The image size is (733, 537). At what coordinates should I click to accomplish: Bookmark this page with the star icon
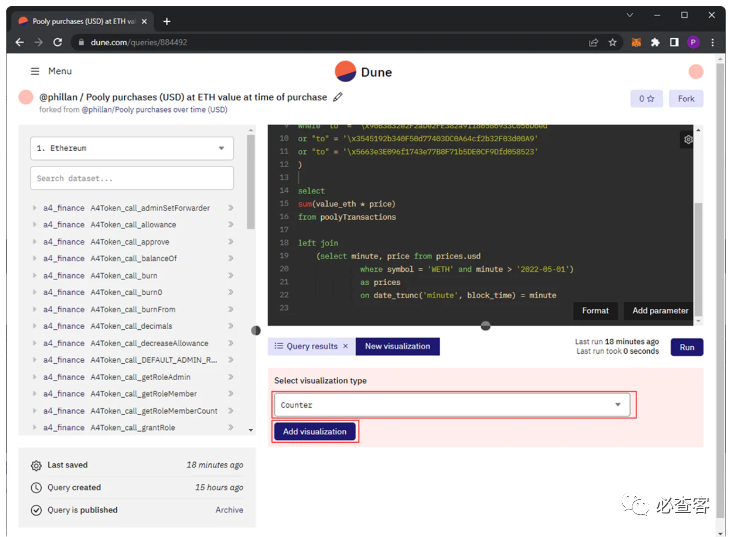612,43
